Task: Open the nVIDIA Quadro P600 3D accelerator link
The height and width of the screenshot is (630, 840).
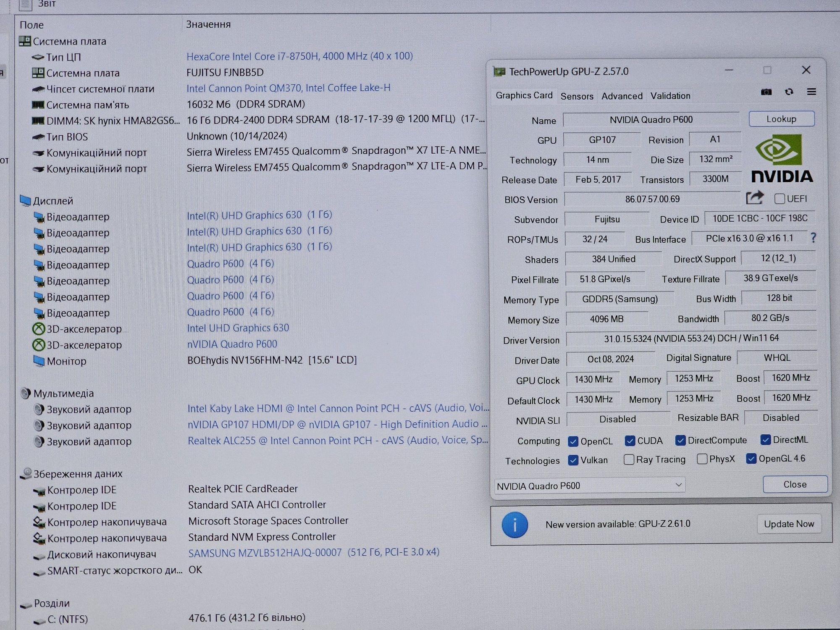Action: 232,344
